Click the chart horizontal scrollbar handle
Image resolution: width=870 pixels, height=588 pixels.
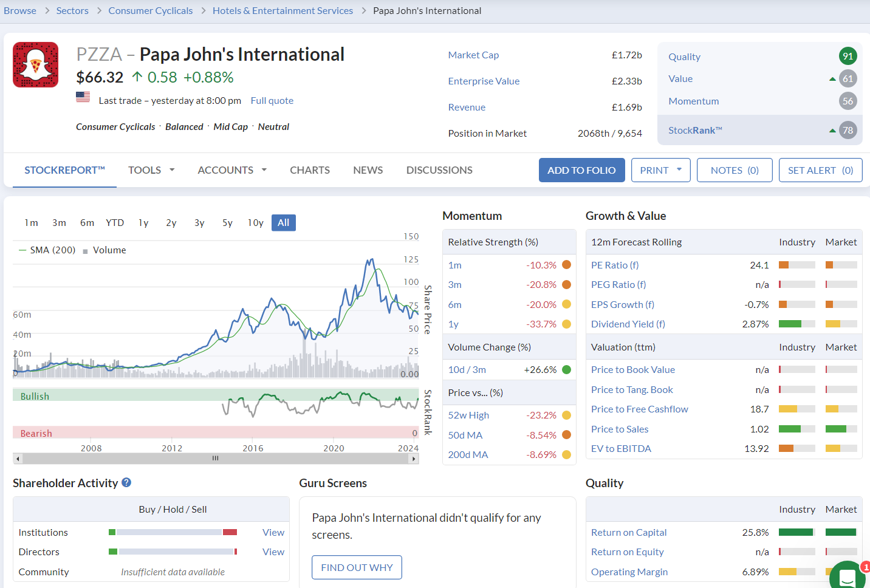point(216,459)
